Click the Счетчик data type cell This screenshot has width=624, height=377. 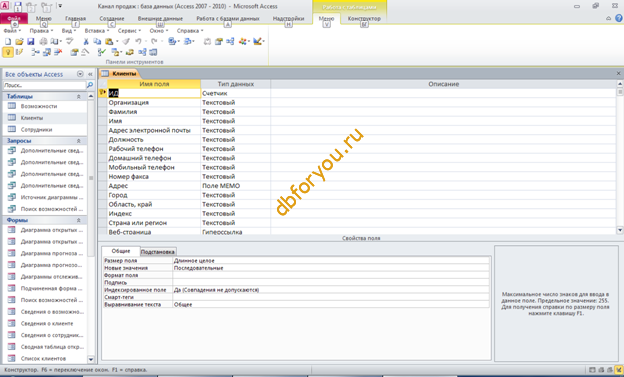tap(236, 94)
